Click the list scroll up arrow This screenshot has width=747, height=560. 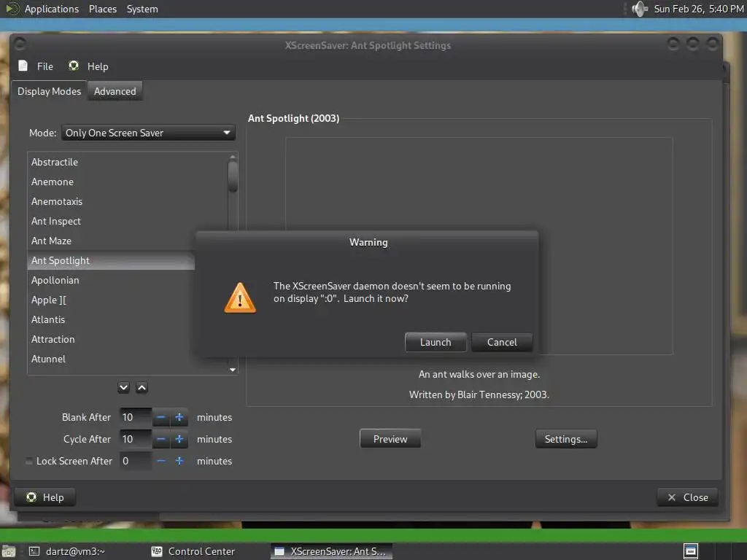[233, 157]
